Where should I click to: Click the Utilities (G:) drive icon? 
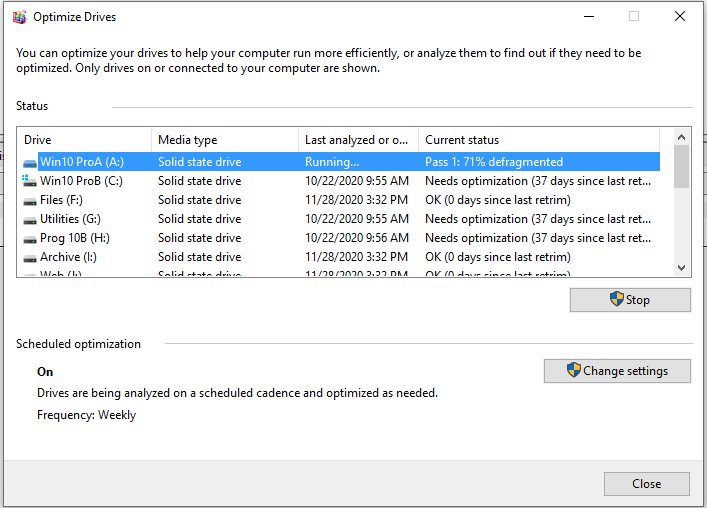click(x=30, y=219)
